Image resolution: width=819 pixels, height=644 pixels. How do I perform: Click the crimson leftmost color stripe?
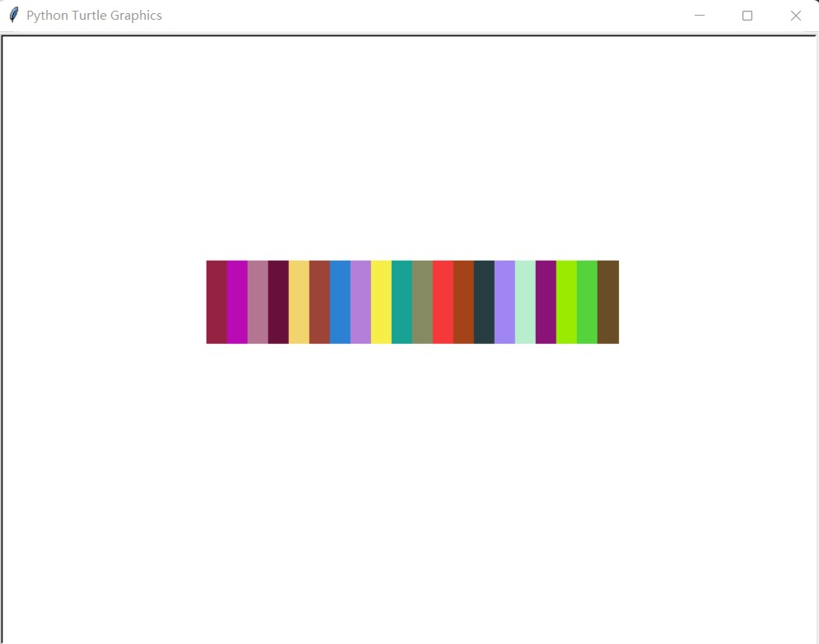(x=216, y=302)
